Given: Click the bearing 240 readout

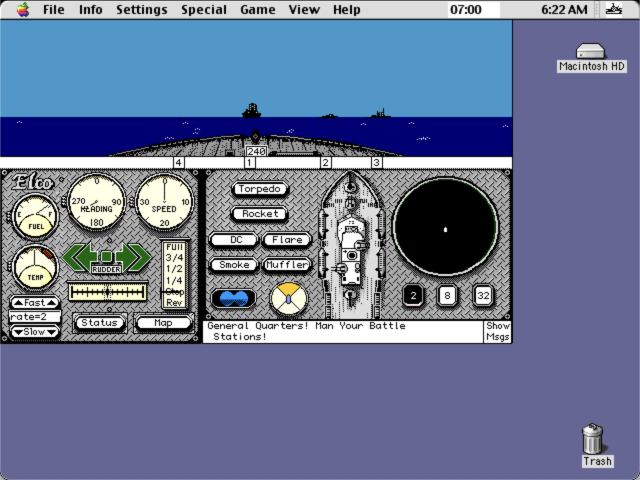Looking at the screenshot, I should [x=256, y=151].
